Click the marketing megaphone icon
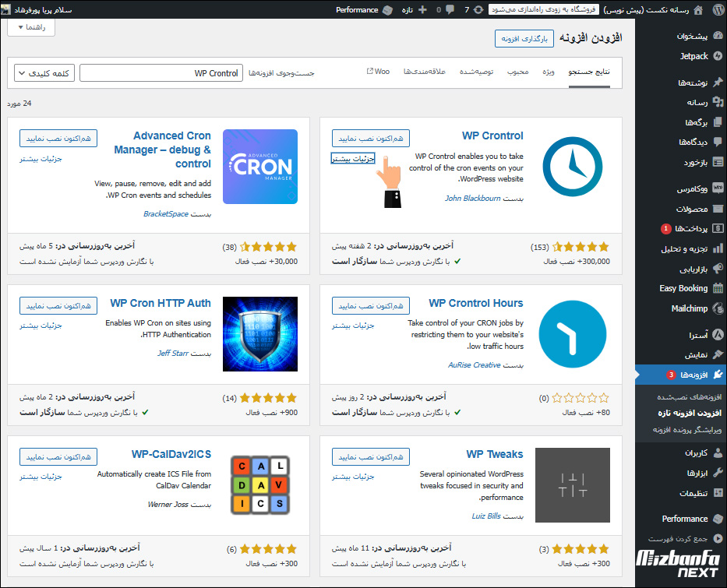This screenshot has width=727, height=588. click(x=718, y=269)
